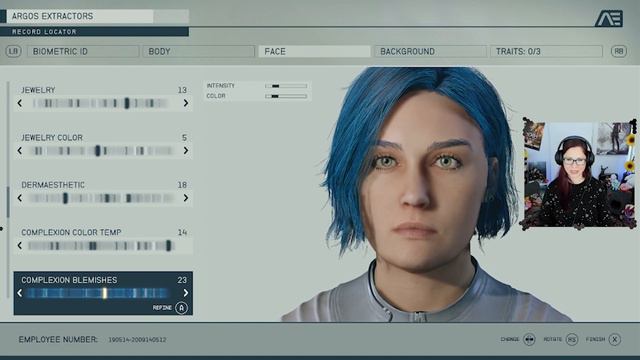The width and height of the screenshot is (640, 360).
Task: Click the RB bumper icon
Action: 619,51
